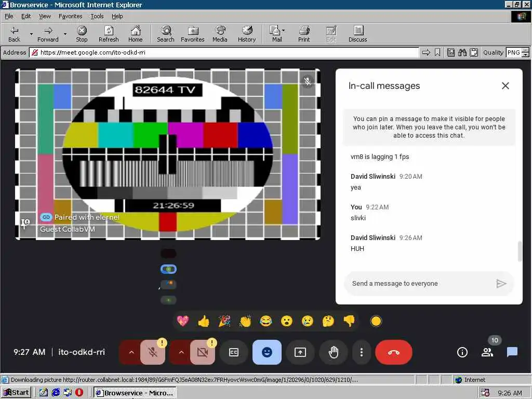The image size is (532, 399).
Task: Open History toolbar icon
Action: 247,34
